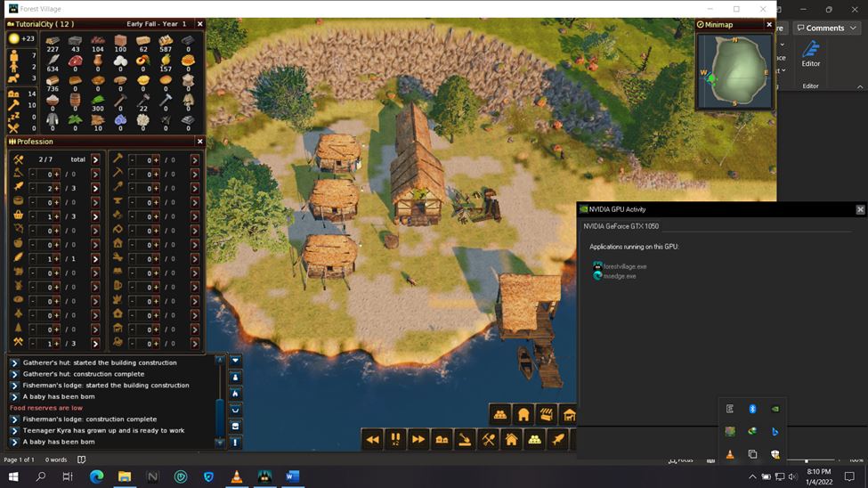Expand the 'Teenager Kyra has grown up' event
This screenshot has height=488, width=868.
(x=14, y=430)
